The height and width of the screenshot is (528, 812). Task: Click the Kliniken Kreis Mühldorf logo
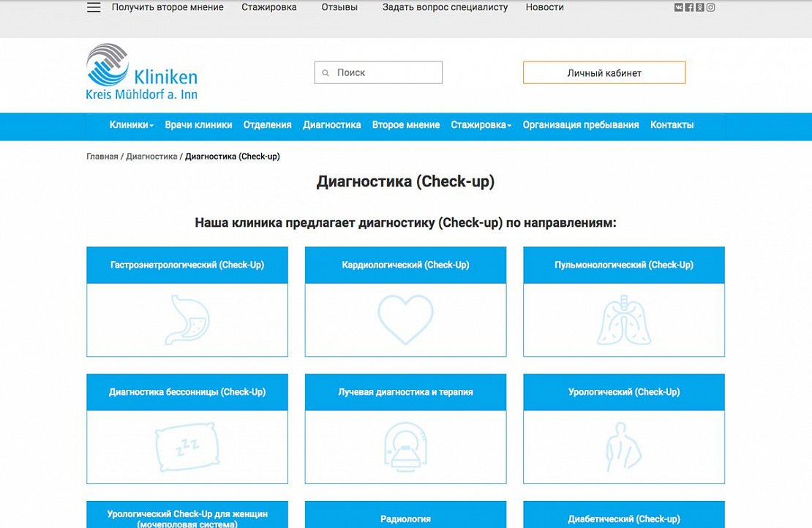click(141, 72)
